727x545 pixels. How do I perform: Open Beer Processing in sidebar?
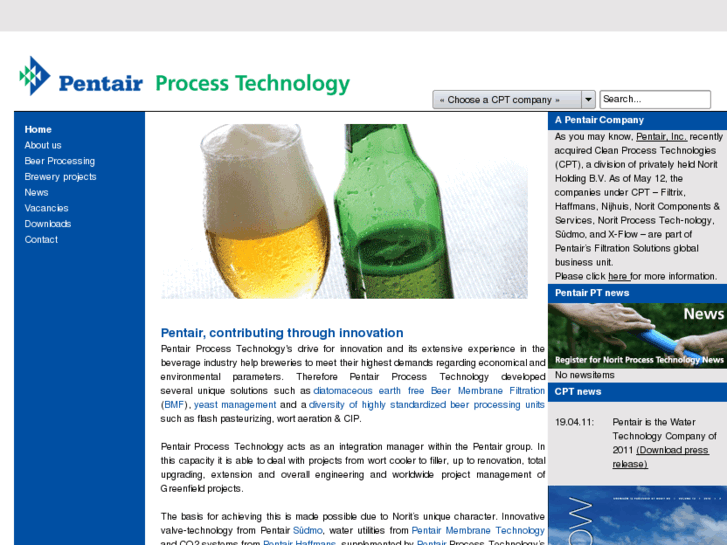[x=59, y=161]
